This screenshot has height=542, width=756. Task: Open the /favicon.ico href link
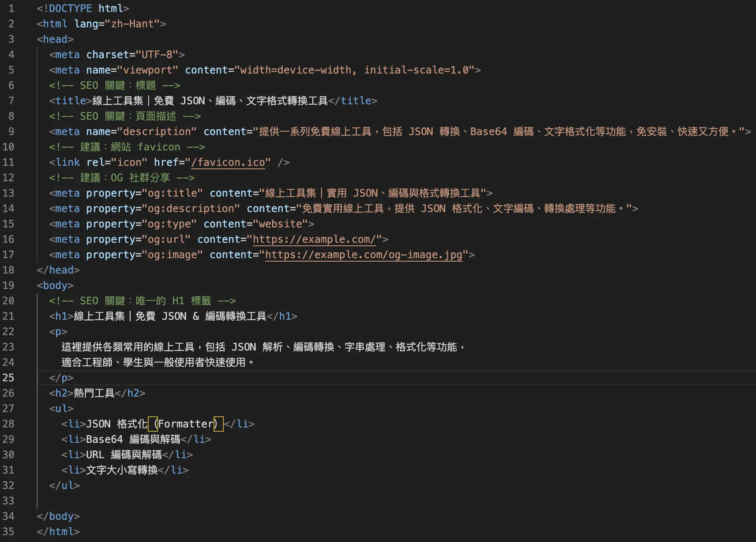228,162
